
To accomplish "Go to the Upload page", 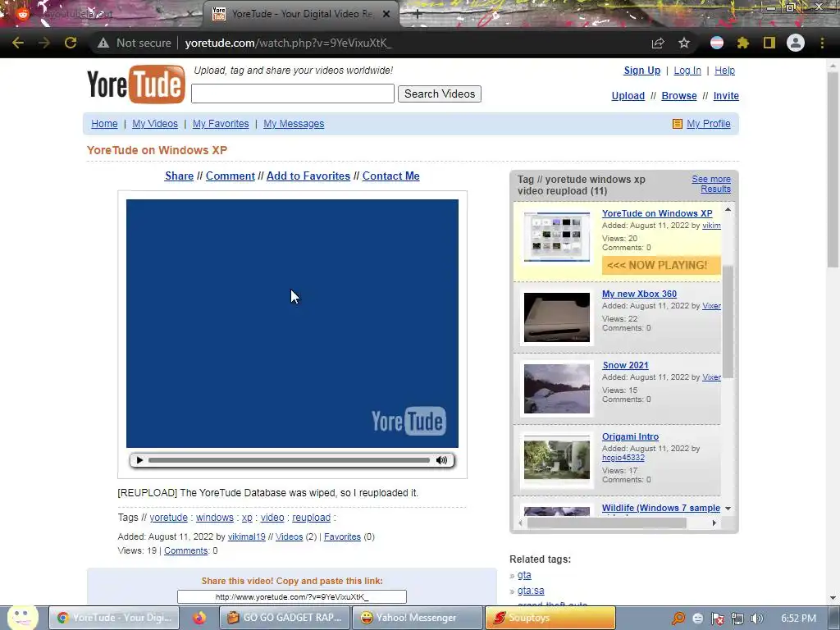I will pyautogui.click(x=628, y=96).
